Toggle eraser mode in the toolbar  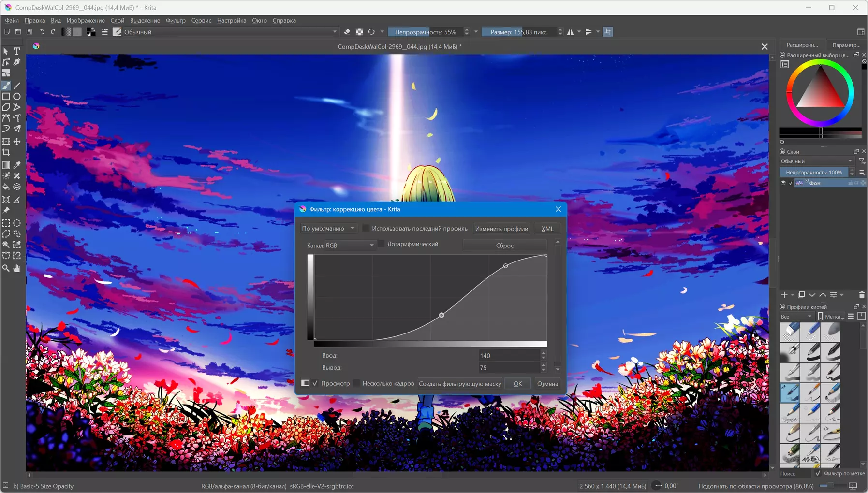coord(347,32)
